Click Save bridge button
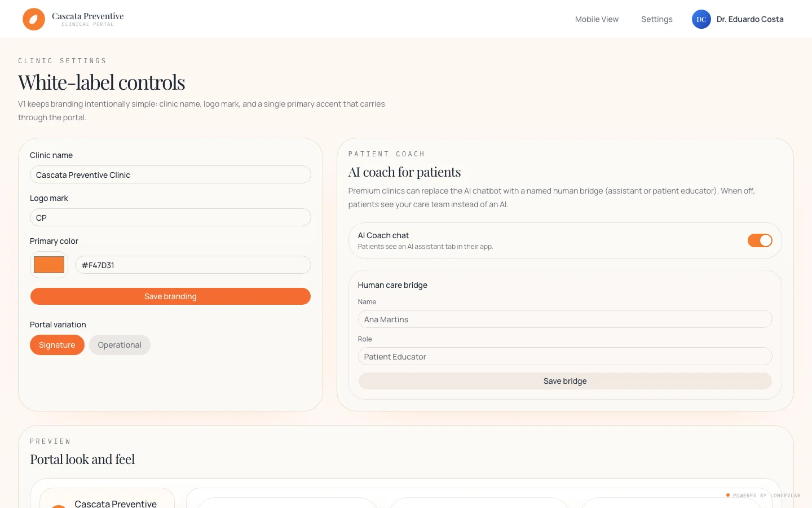This screenshot has height=508, width=812. (x=565, y=381)
